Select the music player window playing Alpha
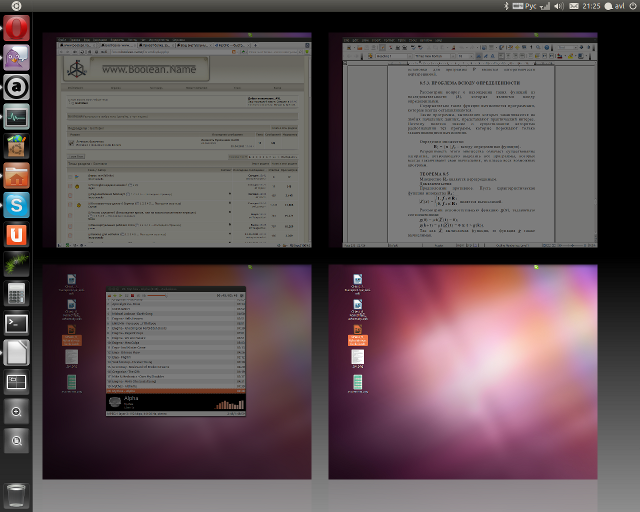Screen dimensions: 640x512 point(175,352)
